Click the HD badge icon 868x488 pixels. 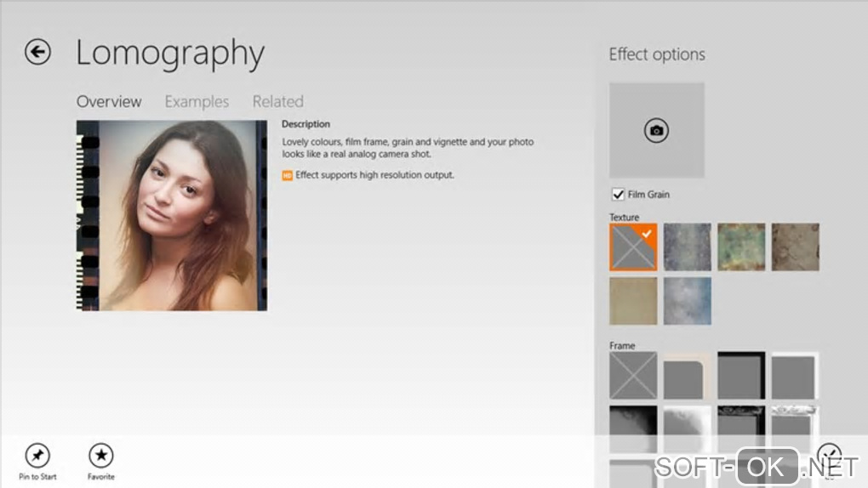pos(287,175)
